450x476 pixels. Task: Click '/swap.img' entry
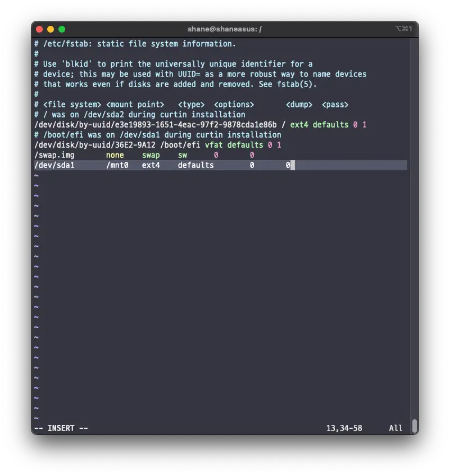[x=54, y=155]
